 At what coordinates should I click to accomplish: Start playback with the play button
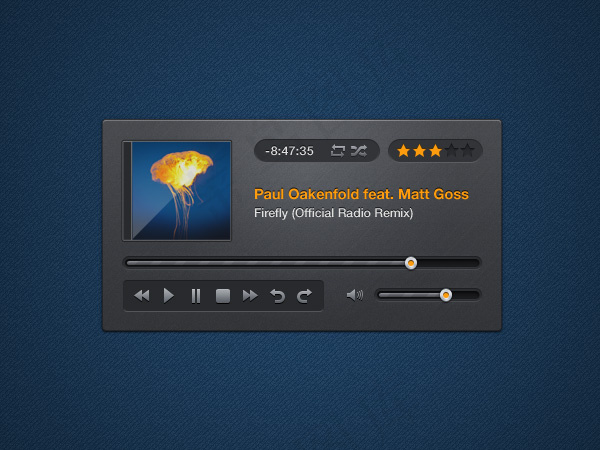(x=169, y=296)
